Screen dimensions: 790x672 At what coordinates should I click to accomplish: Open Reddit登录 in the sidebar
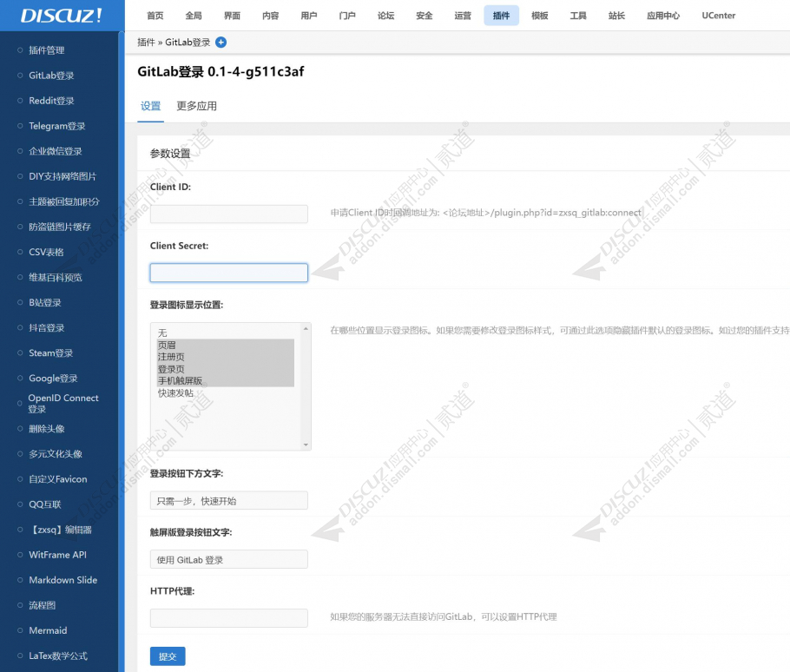(51, 100)
